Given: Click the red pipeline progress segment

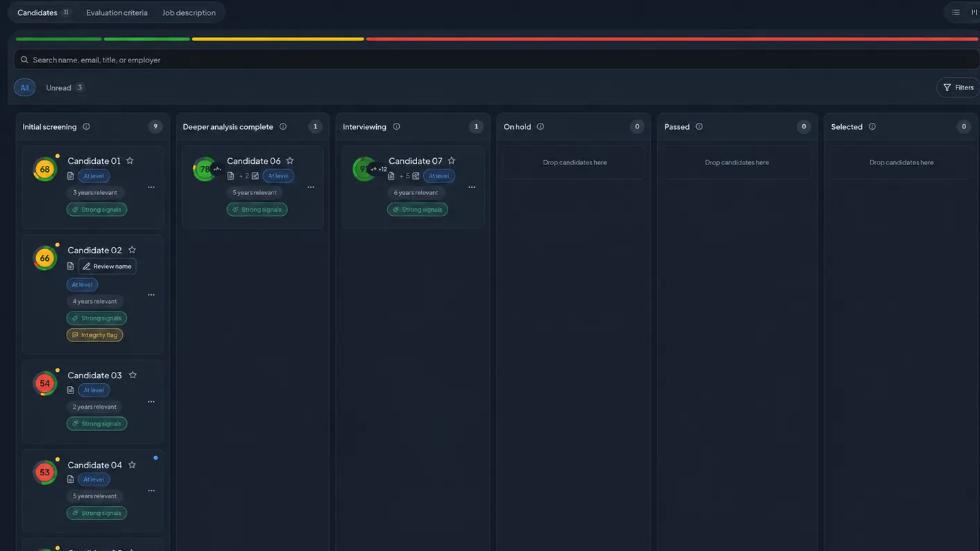Looking at the screenshot, I should click(672, 39).
